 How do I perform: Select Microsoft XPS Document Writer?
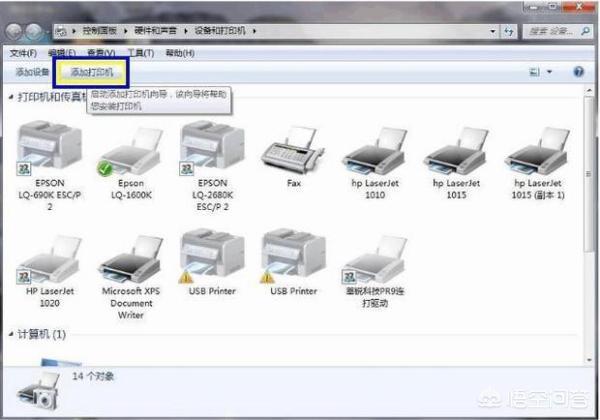131,278
